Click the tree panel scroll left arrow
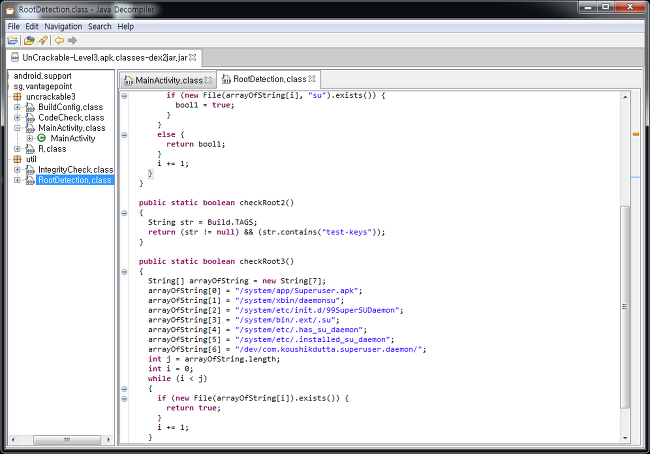 [13, 439]
